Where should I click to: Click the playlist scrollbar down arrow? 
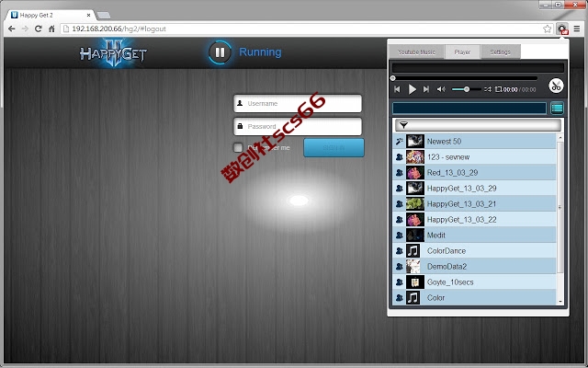point(560,302)
